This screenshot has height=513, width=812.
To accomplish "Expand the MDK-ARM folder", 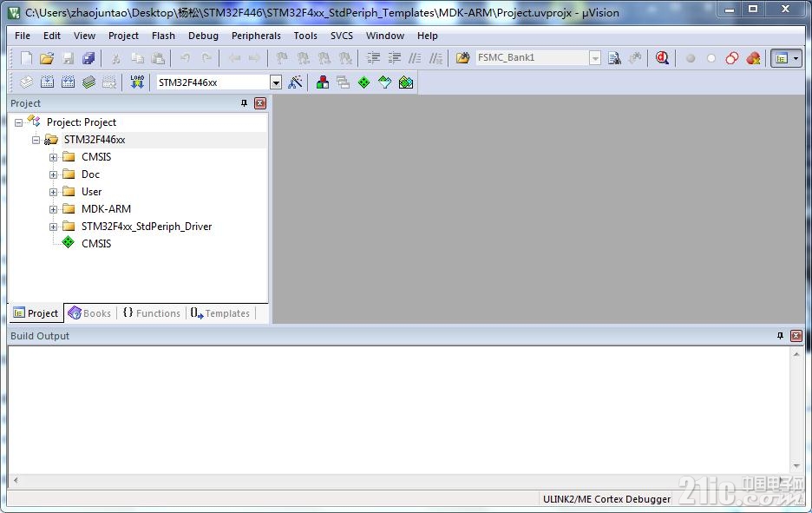I will (x=53, y=209).
